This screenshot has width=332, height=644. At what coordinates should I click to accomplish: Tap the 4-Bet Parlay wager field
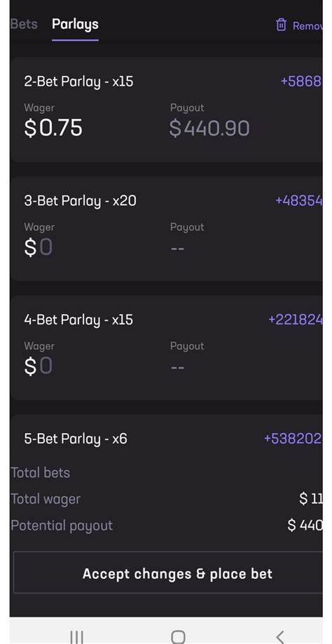(38, 366)
